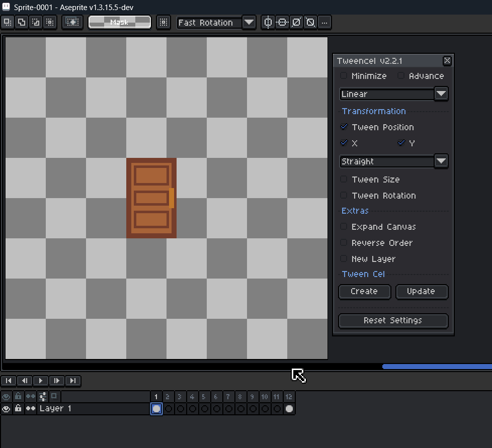Jump to the first frame
Screen dimensions: 492x448
9,381
